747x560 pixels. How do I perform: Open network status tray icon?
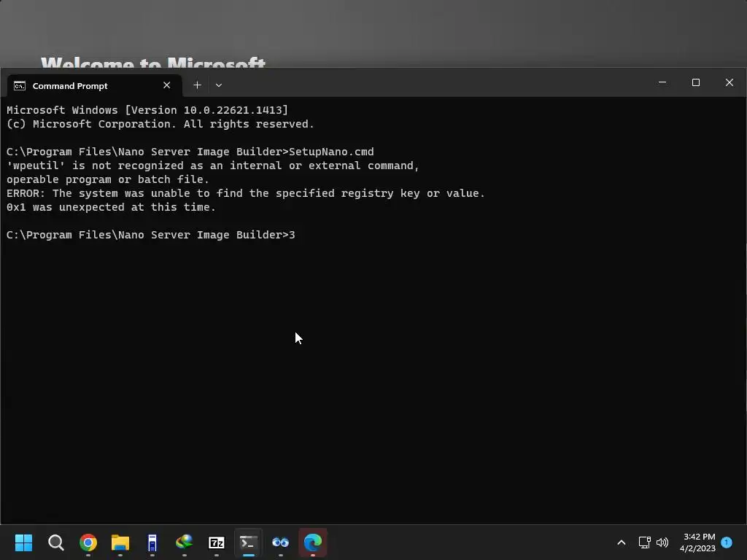point(645,542)
